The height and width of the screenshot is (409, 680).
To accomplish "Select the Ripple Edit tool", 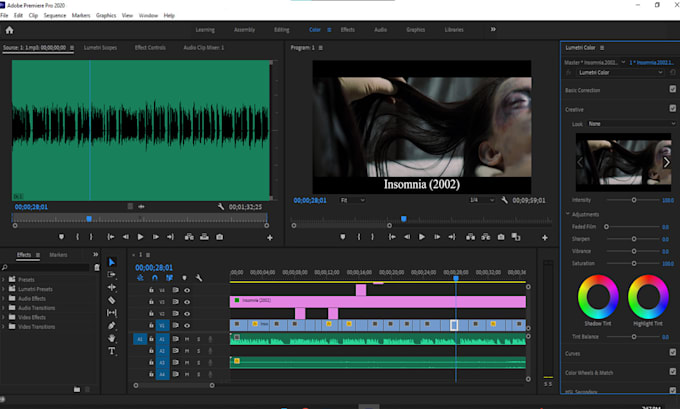I will click(x=111, y=287).
